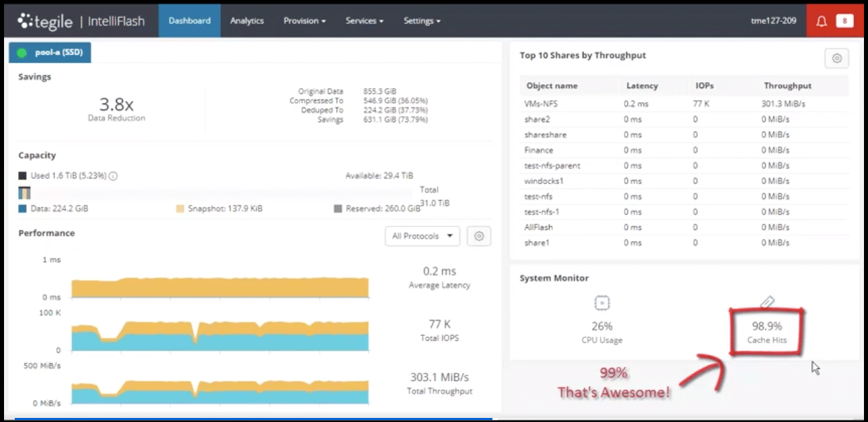Click the tme127-209 system name
The height and width of the screenshot is (422, 868).
point(773,22)
